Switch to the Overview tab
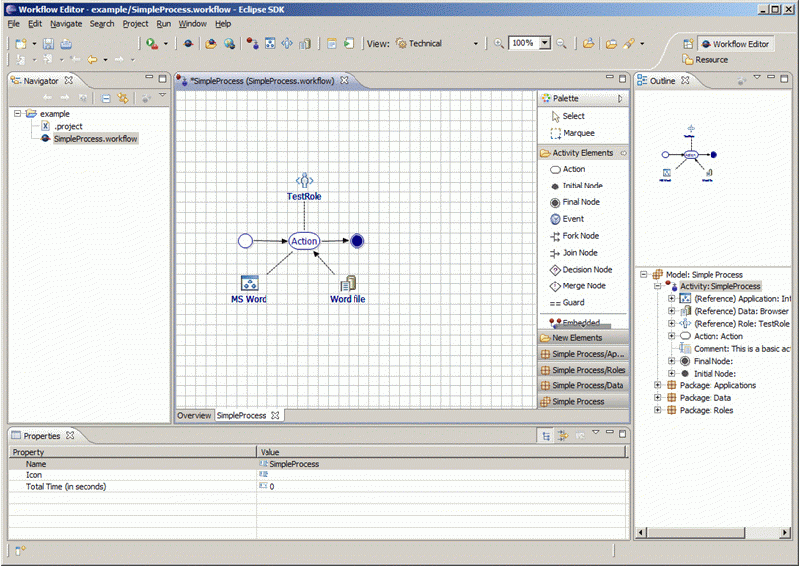Viewport: 800px width, 566px height. pos(194,415)
